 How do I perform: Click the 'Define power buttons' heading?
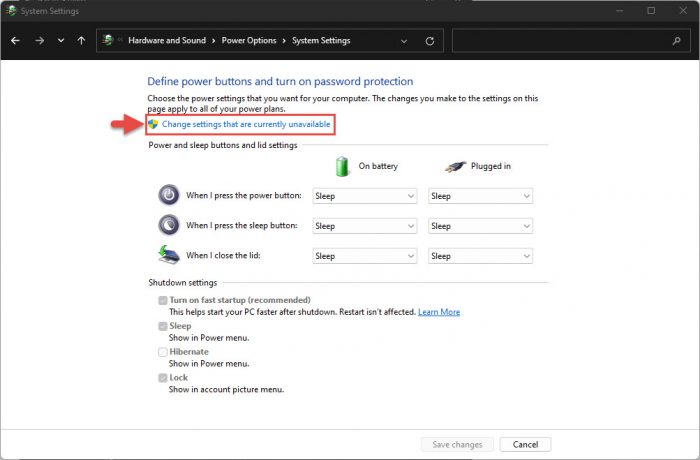(280, 81)
